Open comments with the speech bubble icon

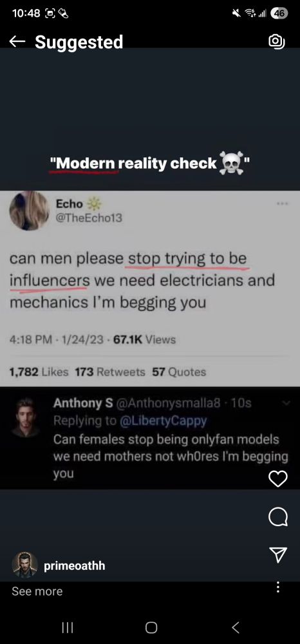point(278,517)
